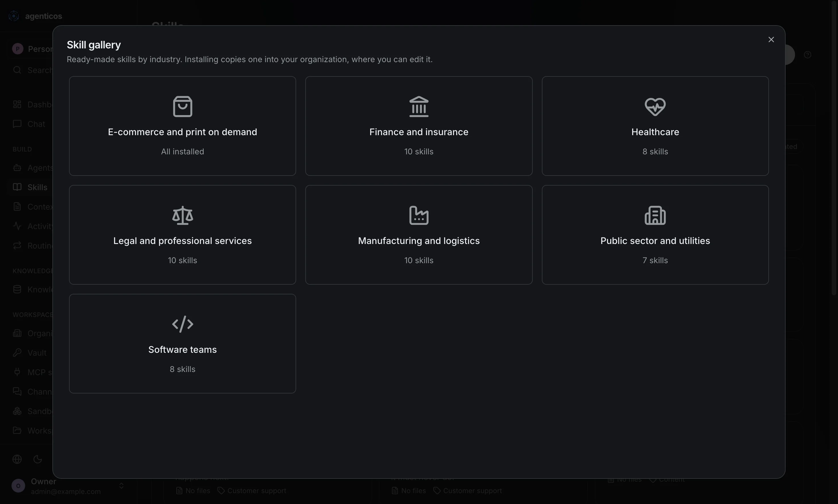This screenshot has height=504, width=838.
Task: Click the 'Ready-made skills by industry' description text
Action: [250, 60]
